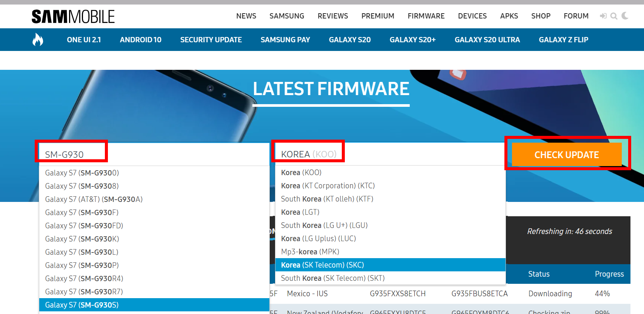Go to the APKS page

tap(509, 16)
